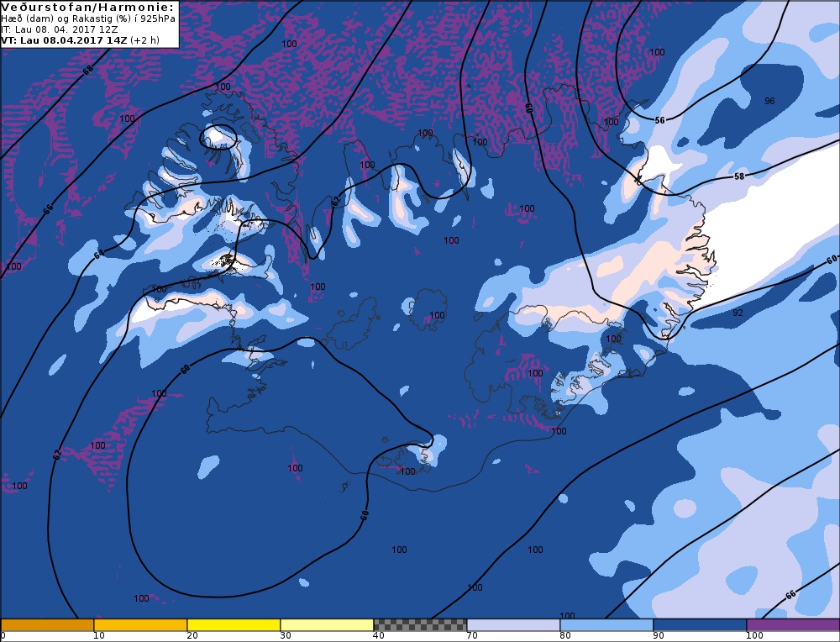Click the pale yellow 30-40 legend swatch
This screenshot has width=840, height=642.
point(327,625)
